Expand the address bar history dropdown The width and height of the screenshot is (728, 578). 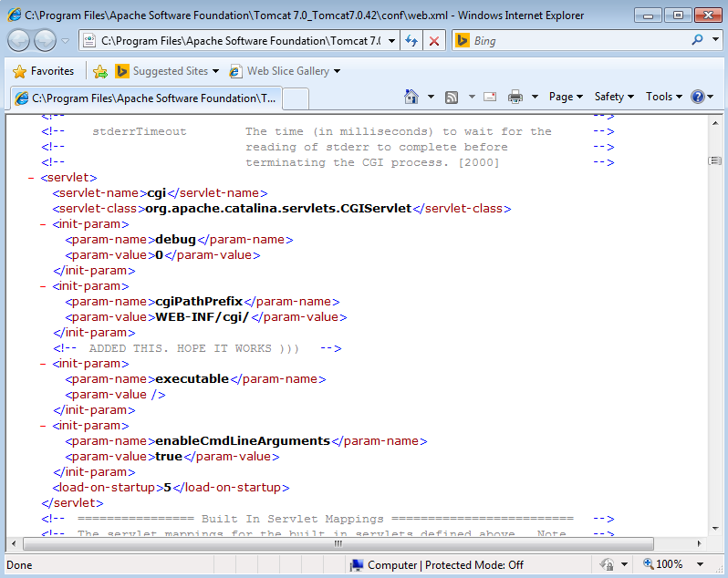click(392, 41)
